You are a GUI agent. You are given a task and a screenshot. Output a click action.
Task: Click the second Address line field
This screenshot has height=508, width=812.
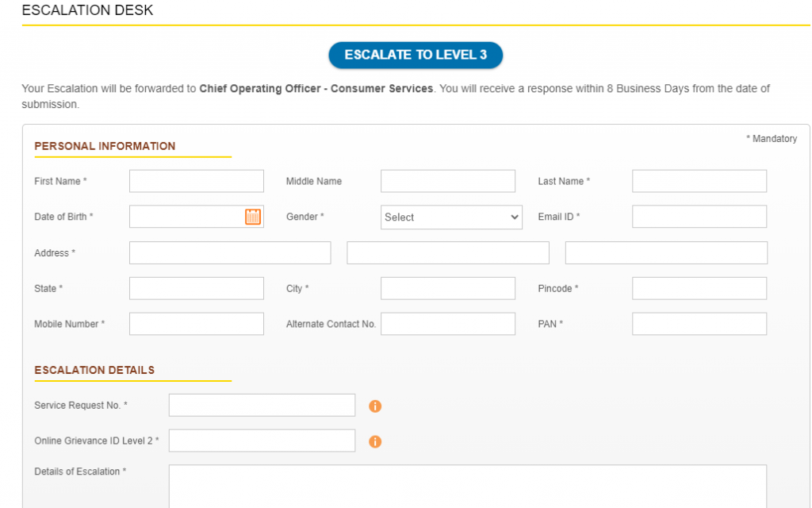pos(448,252)
